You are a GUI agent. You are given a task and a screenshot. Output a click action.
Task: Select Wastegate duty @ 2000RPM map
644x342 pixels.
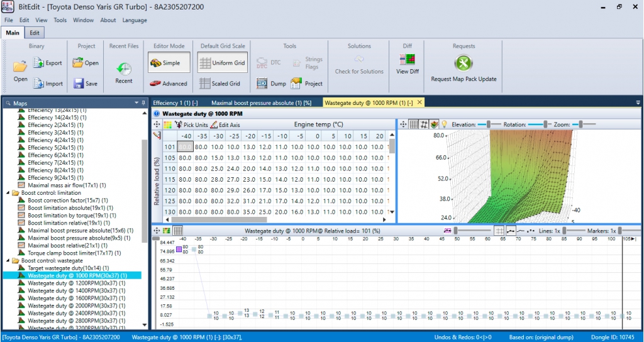click(x=76, y=306)
